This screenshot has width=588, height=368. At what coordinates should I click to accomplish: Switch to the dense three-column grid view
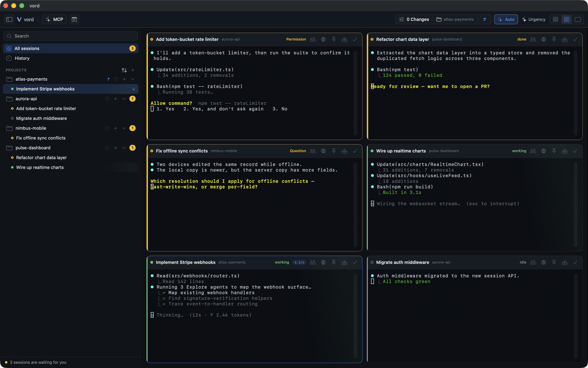coord(555,19)
